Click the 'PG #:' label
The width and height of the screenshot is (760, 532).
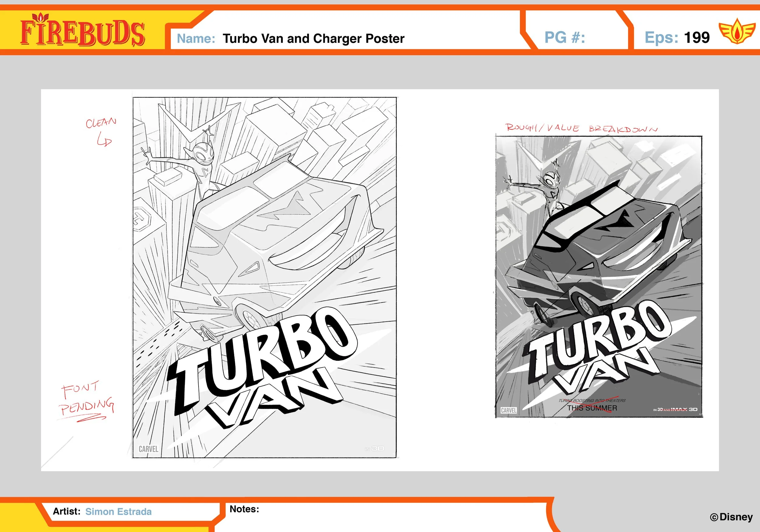(x=565, y=37)
